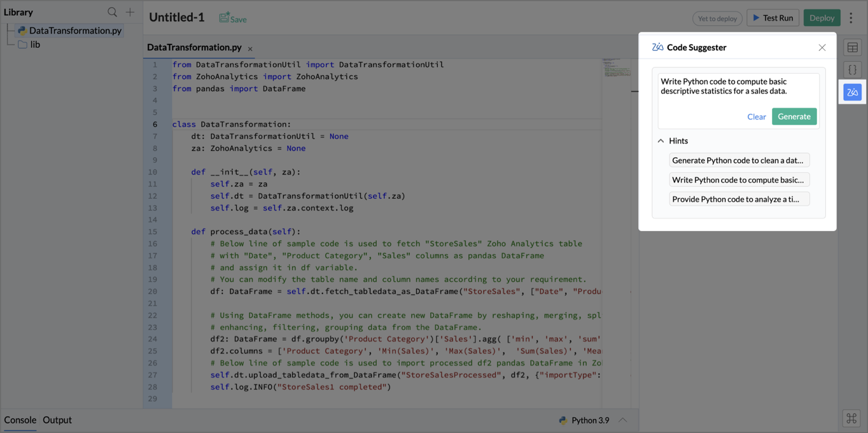Click line number 15 in the gutter

(x=153, y=232)
